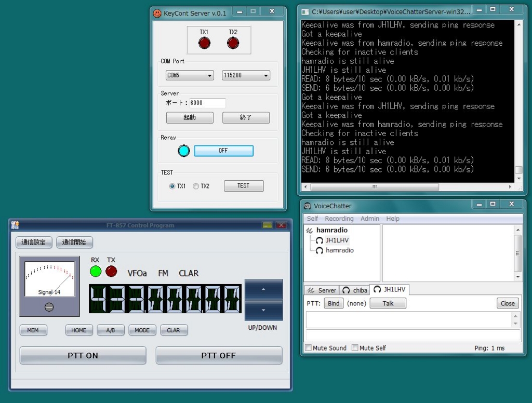Click the VoiceChatter title bar icon

click(308, 206)
